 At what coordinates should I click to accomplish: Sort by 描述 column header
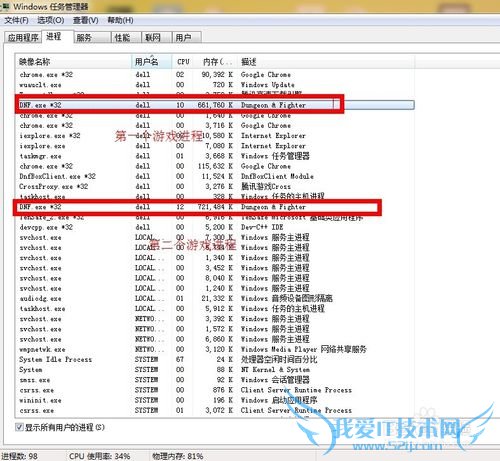(x=326, y=62)
